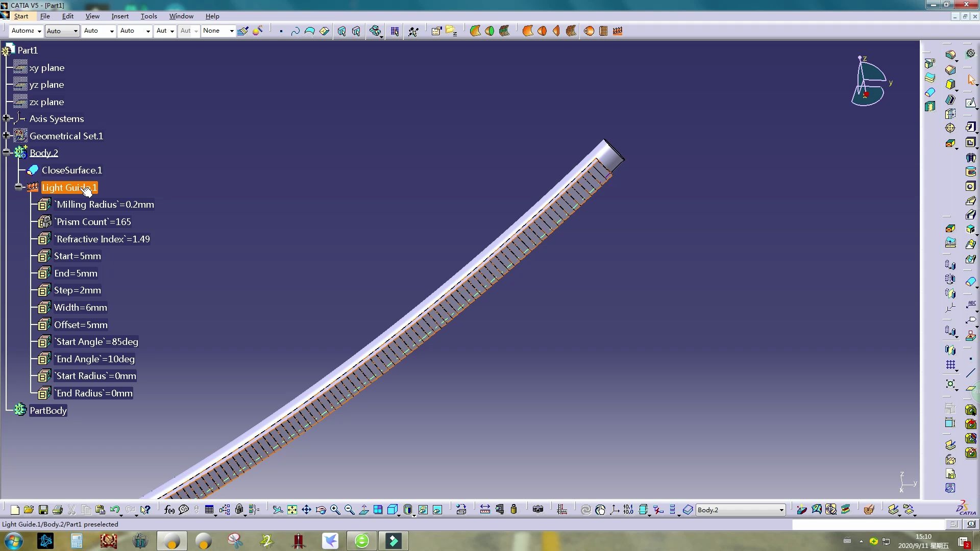Image resolution: width=980 pixels, height=551 pixels.
Task: Click the Select arrow tool on right
Action: coord(971,80)
